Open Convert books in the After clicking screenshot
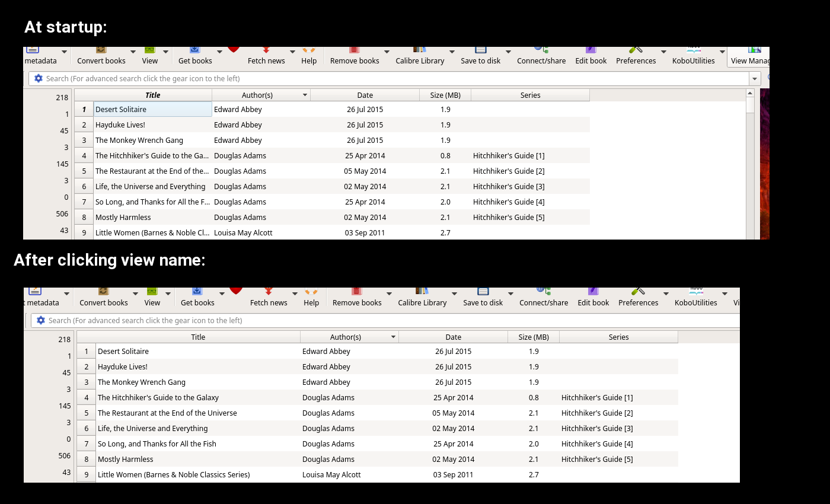Screen dimensions: 830x504 pos(104,298)
